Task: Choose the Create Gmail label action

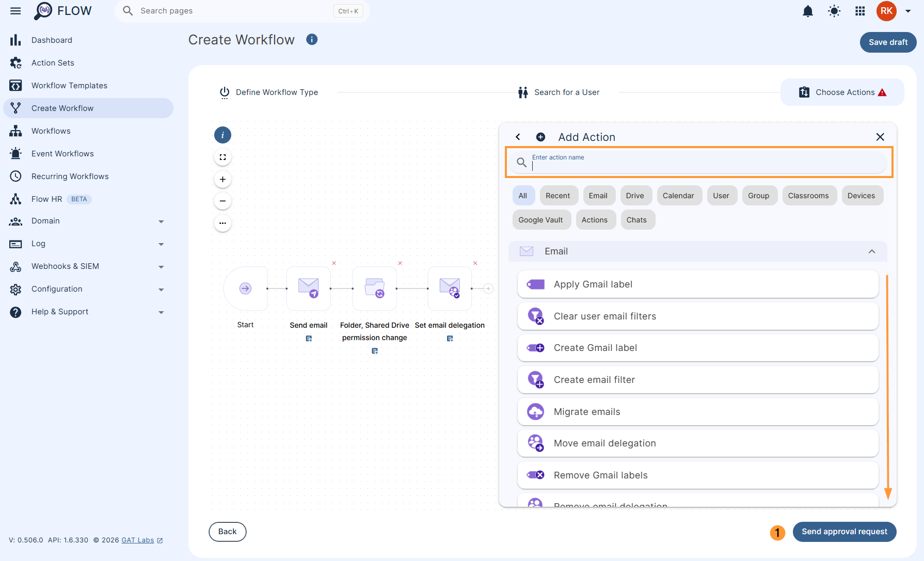Action: click(x=698, y=348)
